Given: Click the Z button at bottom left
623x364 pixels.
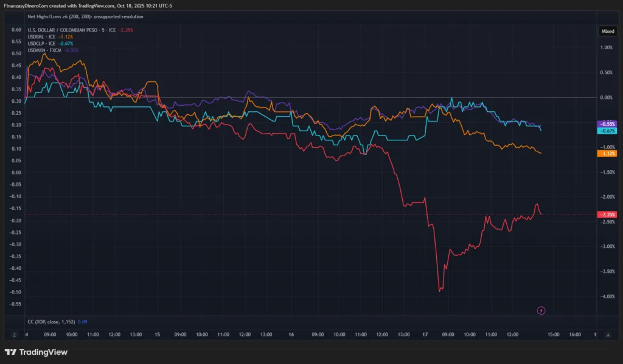Looking at the screenshot, I should [x=14, y=334].
